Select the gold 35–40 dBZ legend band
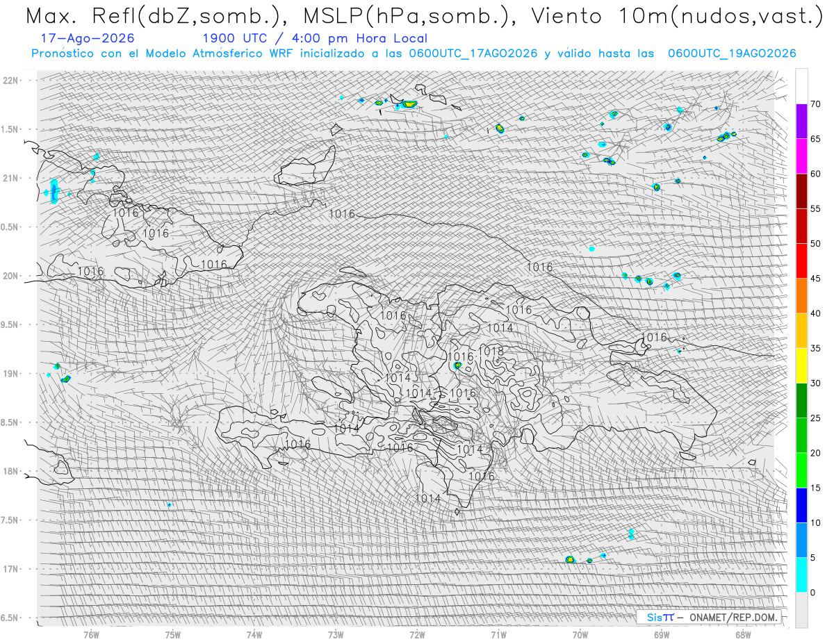834x644 pixels. pos(801,331)
